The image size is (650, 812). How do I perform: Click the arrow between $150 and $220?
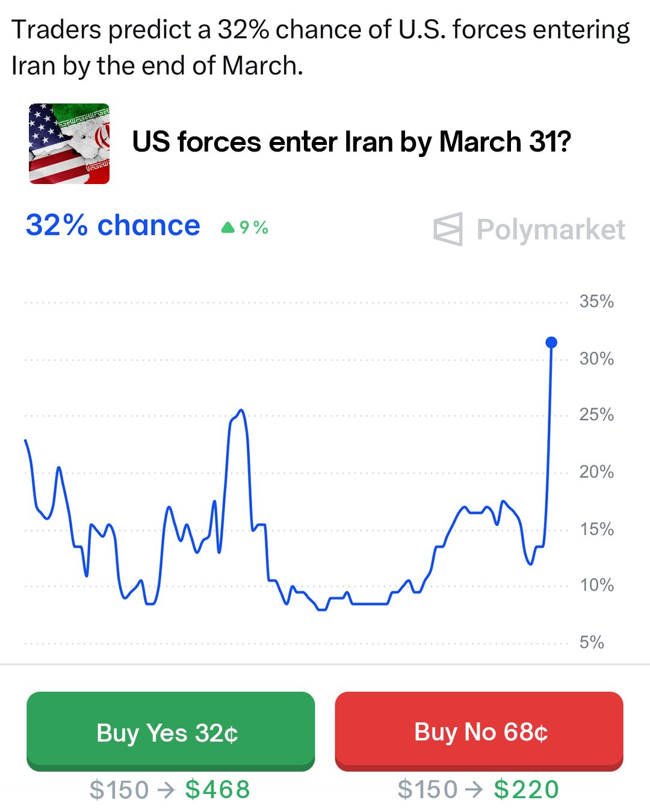click(475, 789)
